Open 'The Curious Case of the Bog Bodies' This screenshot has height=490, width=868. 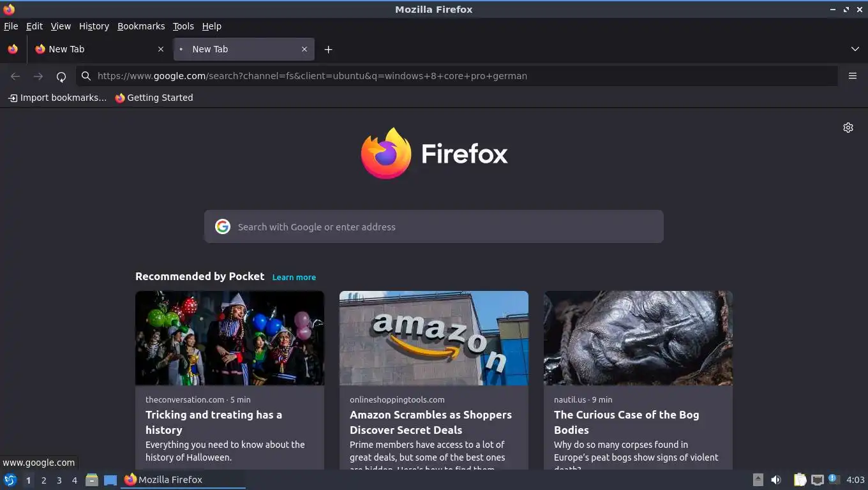coord(627,422)
